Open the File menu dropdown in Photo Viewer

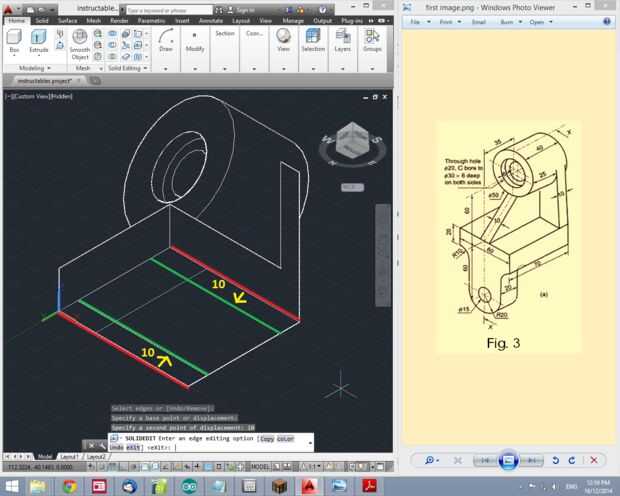point(420,22)
